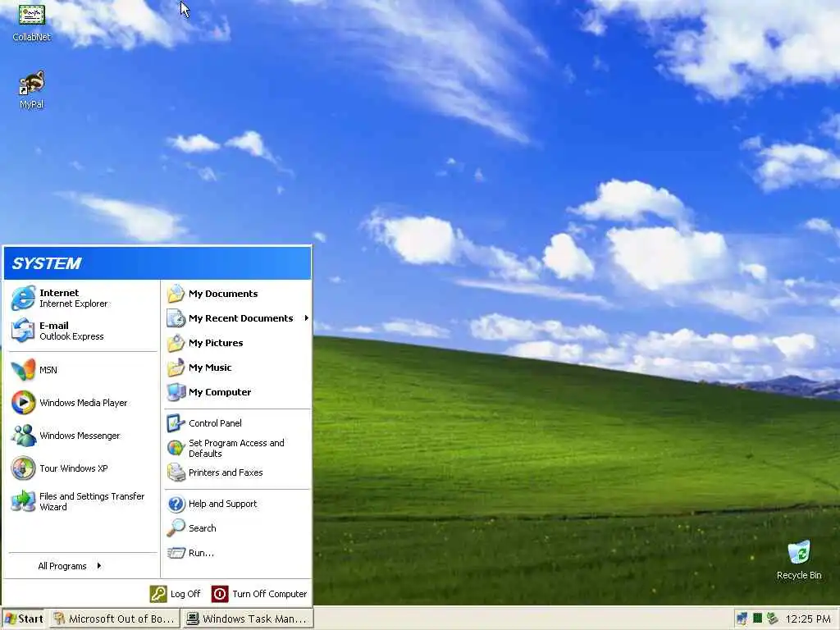Open My Music folder
This screenshot has width=840, height=630.
click(x=237, y=367)
